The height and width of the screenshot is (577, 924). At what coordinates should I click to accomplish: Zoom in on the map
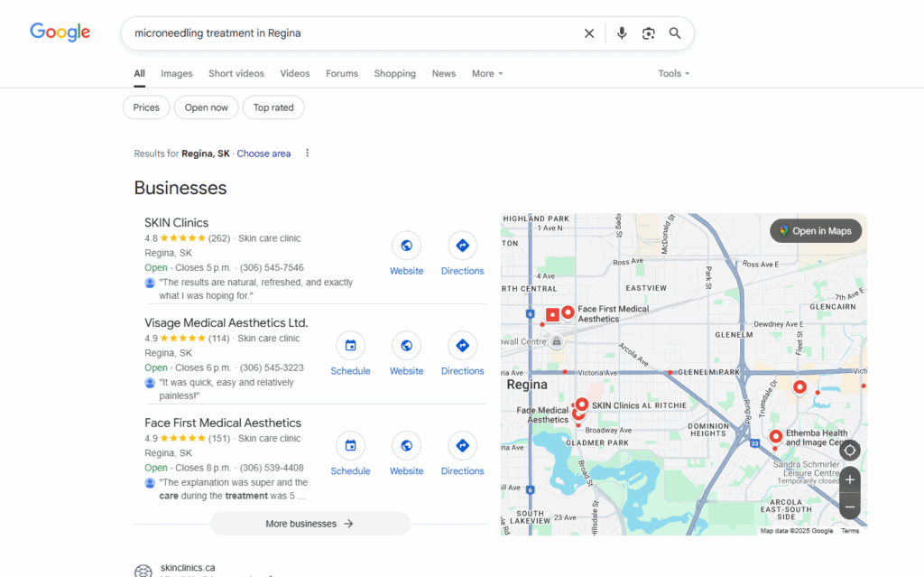(x=850, y=479)
